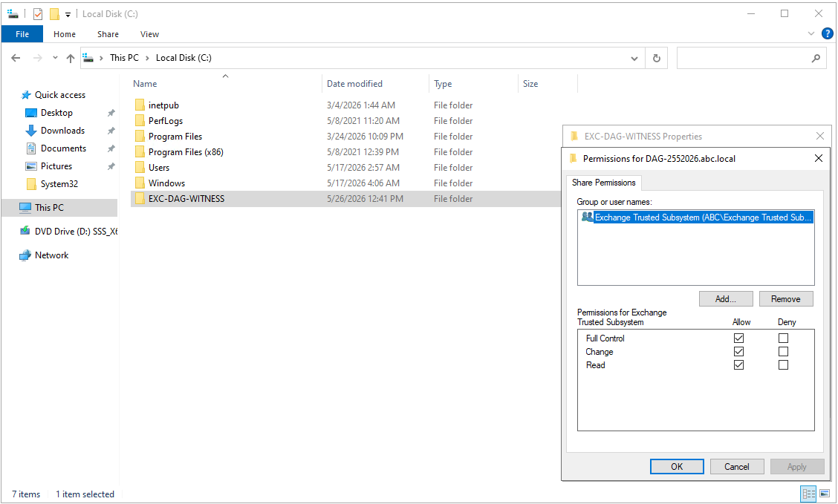Click the Remove button
Viewport: 838px width, 504px height.
[x=786, y=299]
